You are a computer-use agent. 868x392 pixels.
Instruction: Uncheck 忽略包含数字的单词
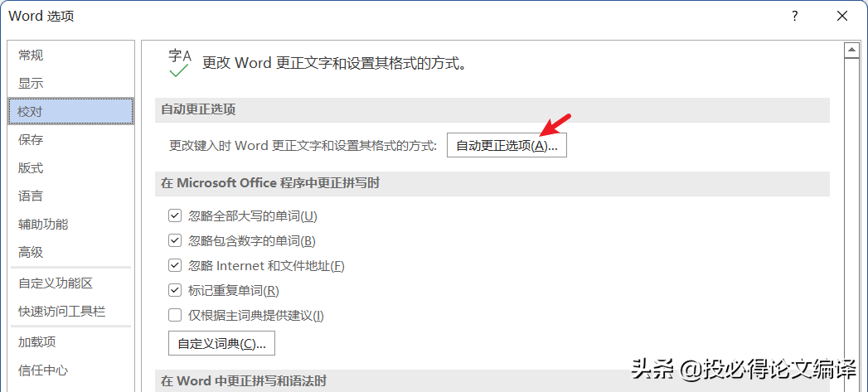tap(175, 241)
